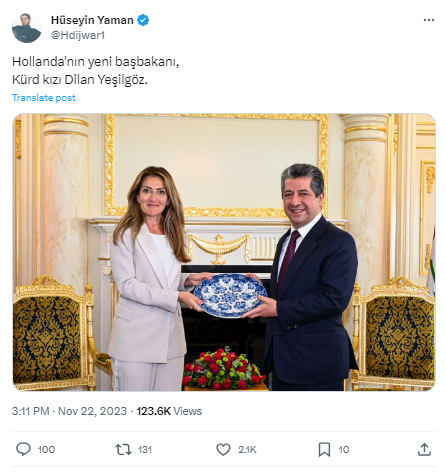Click the 3:11 PM · Nov 22, 2023 timestamp

[x=69, y=411]
